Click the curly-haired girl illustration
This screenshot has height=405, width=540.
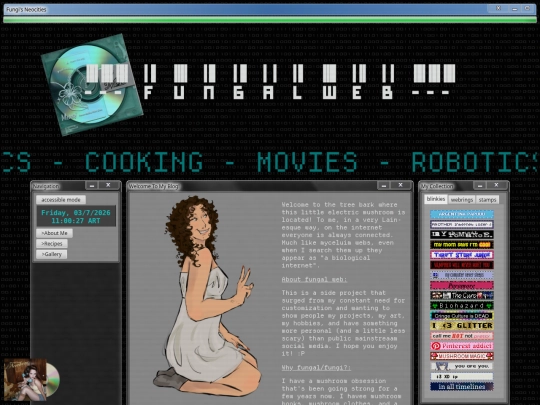(x=207, y=296)
